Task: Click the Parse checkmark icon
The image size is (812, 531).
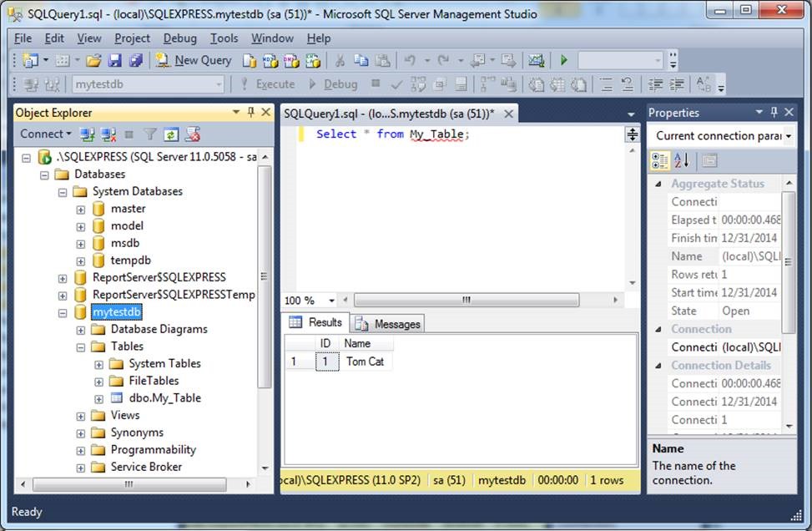Action: (396, 84)
